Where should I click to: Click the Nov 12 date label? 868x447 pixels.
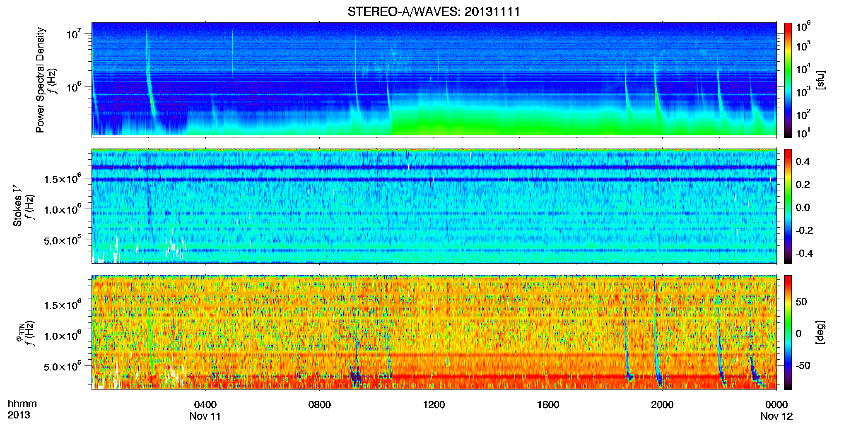coord(776,416)
